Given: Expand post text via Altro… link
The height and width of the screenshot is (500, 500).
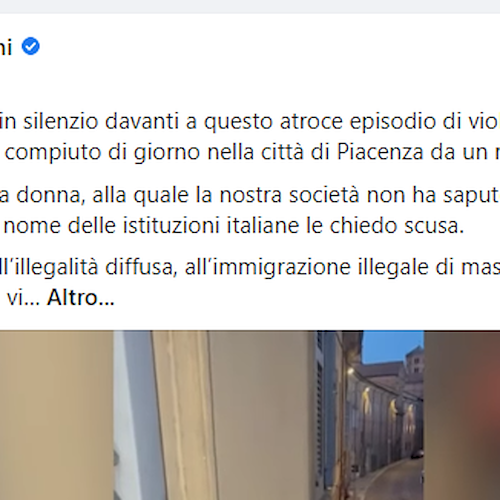Looking at the screenshot, I should pyautogui.click(x=81, y=297).
